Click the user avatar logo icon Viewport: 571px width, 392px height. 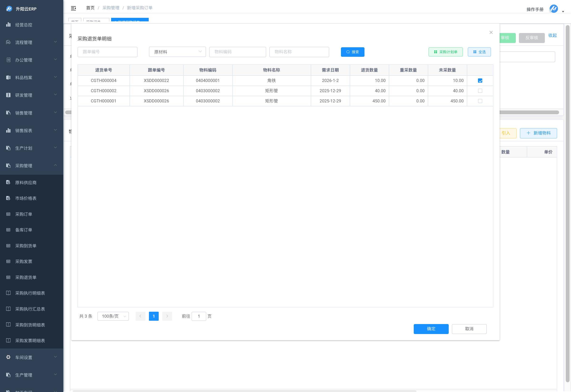coord(554,9)
